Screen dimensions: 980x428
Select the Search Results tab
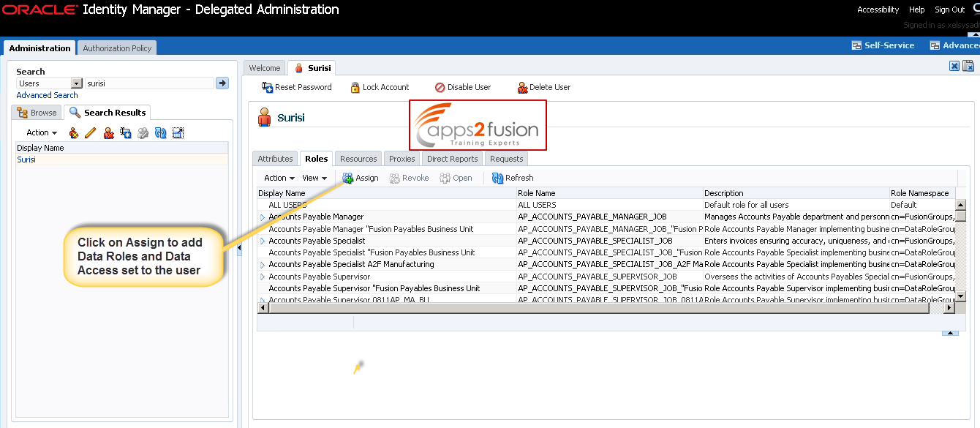tap(108, 113)
